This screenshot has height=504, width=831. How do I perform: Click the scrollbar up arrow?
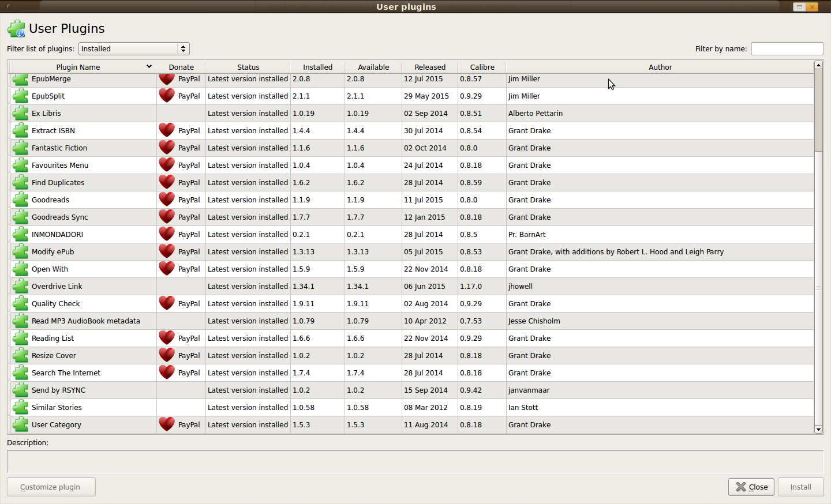point(818,65)
